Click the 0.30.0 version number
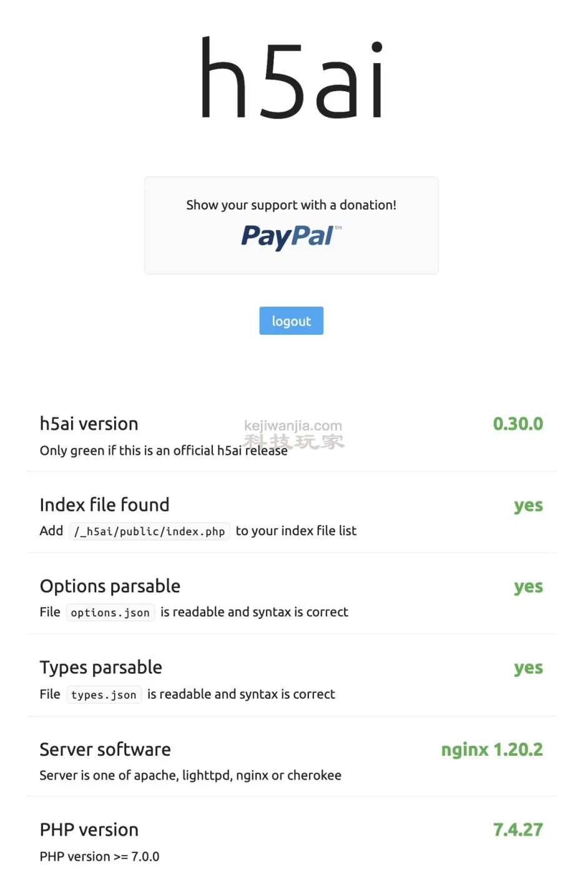This screenshot has height=870, width=588. pos(517,424)
